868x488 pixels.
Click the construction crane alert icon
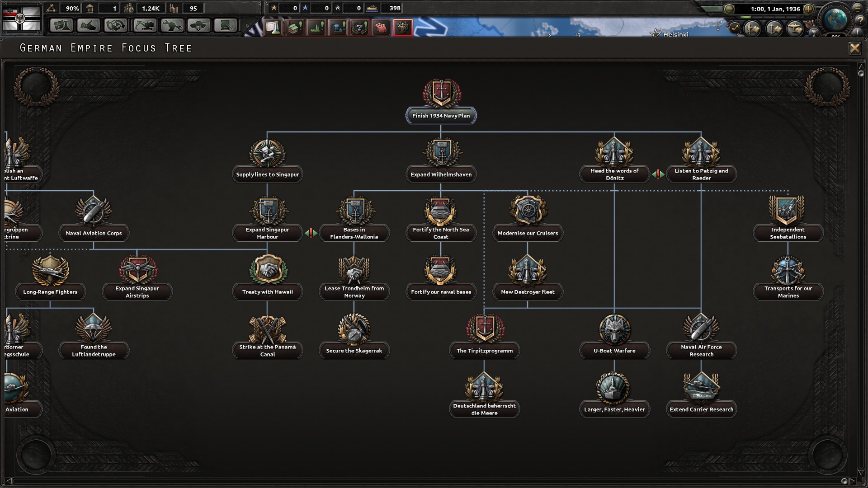338,28
